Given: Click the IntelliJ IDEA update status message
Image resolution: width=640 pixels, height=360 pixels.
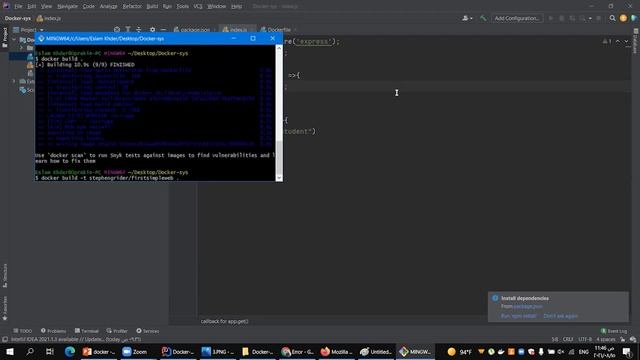Looking at the screenshot, I should [76, 339].
